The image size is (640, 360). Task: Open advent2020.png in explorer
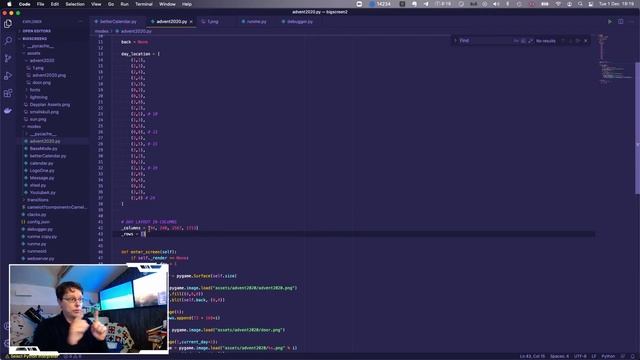tap(49, 75)
